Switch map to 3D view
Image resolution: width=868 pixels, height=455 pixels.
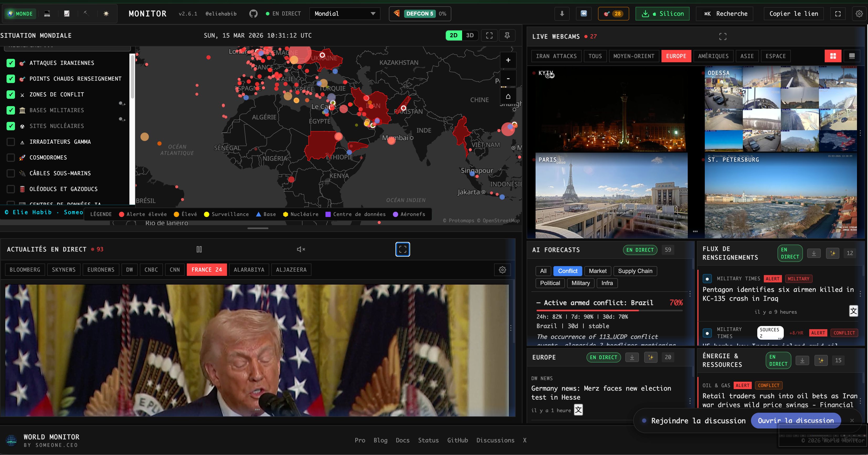point(470,35)
